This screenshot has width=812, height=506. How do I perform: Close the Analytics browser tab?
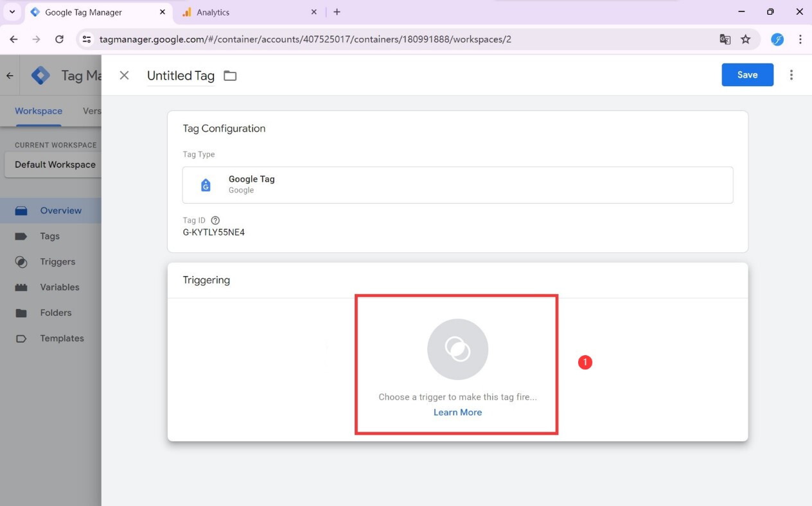314,12
